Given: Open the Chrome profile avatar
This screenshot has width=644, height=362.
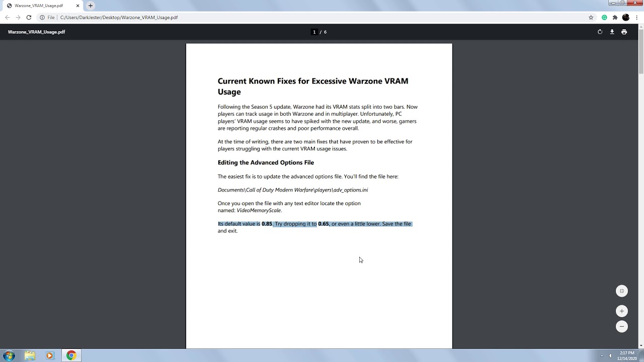Looking at the screenshot, I should tap(626, 17).
